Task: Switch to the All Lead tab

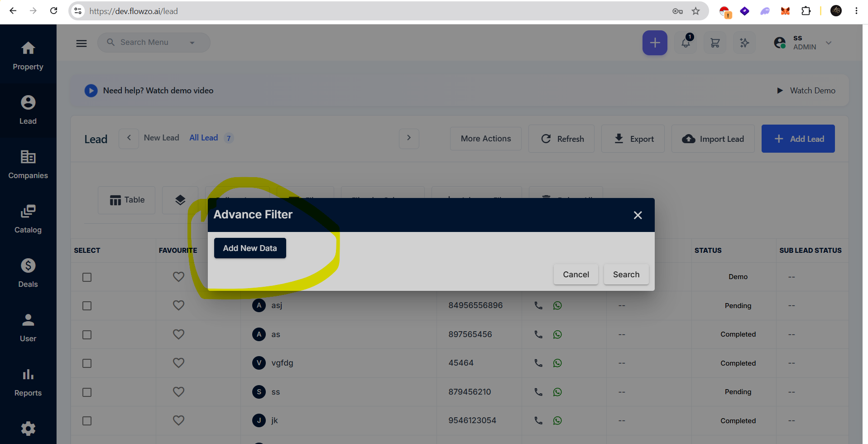Action: point(204,138)
